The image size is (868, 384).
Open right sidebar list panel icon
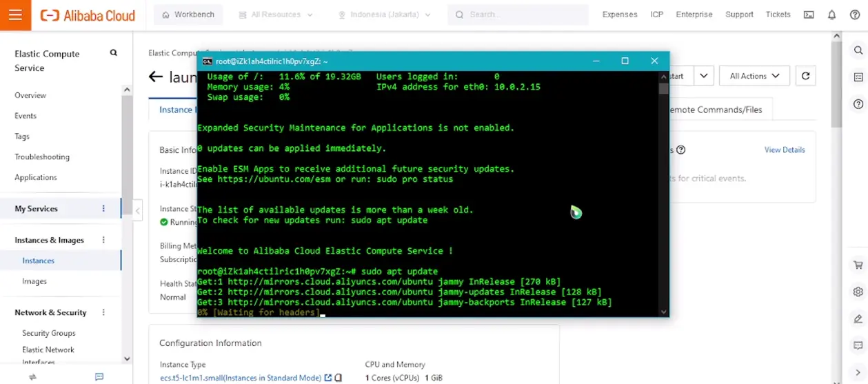click(858, 77)
